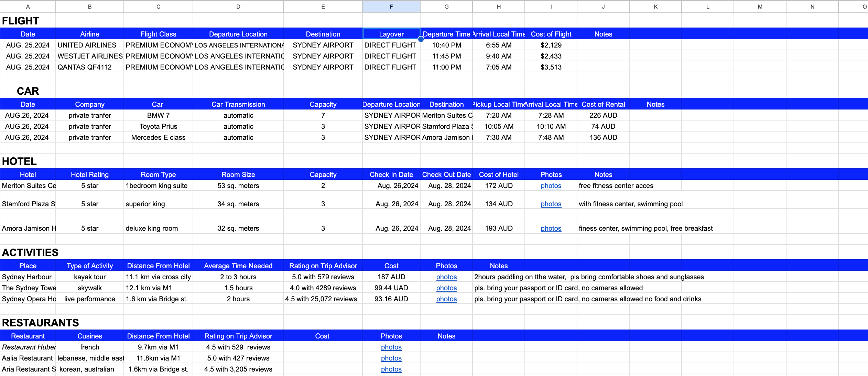Click the Cost of Rental header cell
The height and width of the screenshot is (376, 868).
click(x=603, y=104)
